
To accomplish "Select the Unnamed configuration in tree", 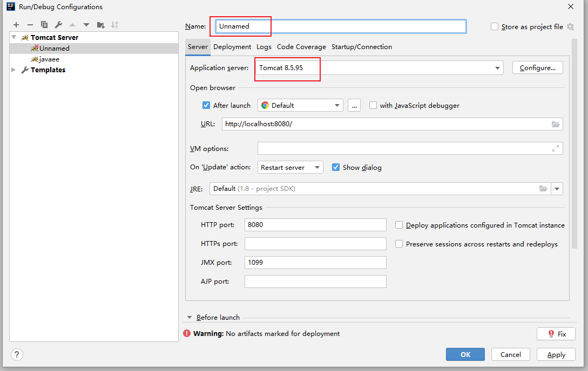I will coord(94,49).
